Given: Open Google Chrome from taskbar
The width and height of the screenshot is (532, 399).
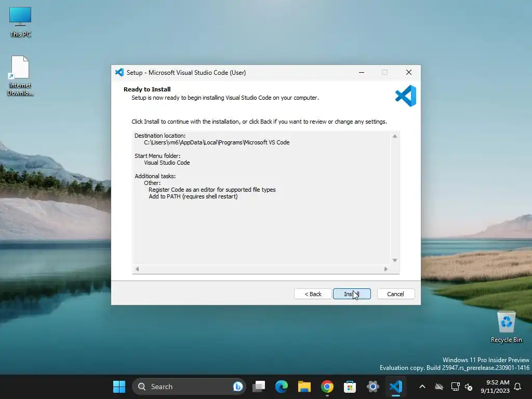Looking at the screenshot, I should click(327, 387).
